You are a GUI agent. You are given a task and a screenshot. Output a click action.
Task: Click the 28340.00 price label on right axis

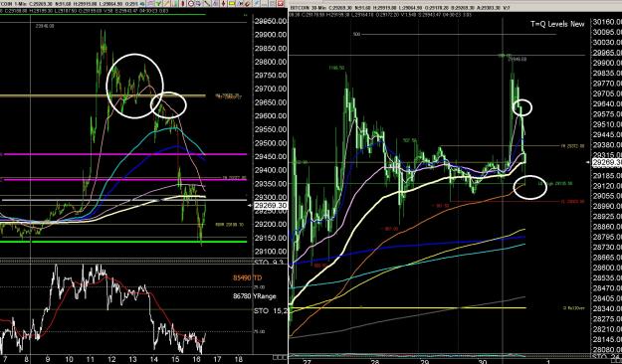(x=606, y=308)
